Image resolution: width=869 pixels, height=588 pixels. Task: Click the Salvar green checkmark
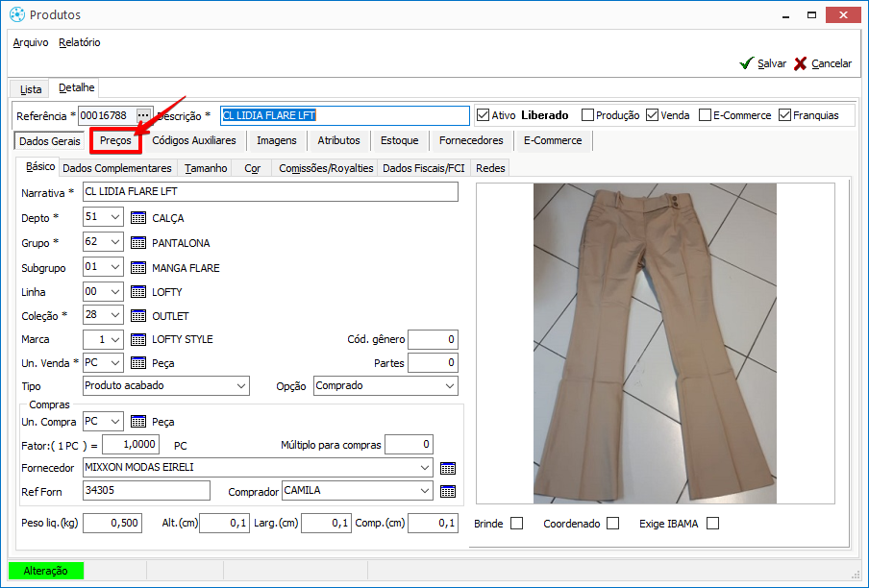tap(747, 63)
